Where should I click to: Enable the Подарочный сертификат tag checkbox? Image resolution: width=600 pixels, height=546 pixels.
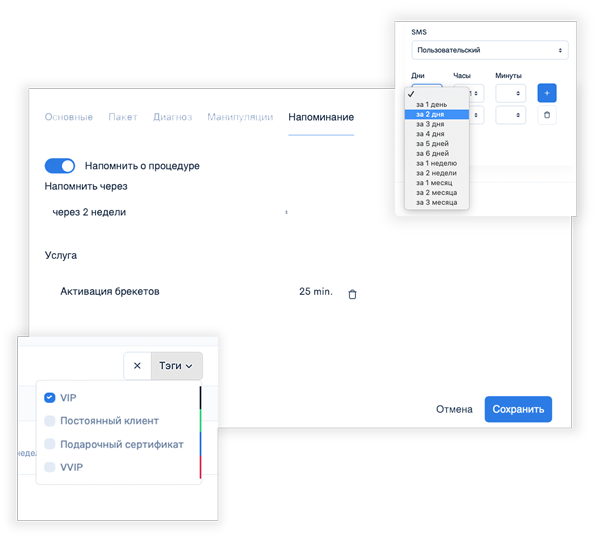pos(50,444)
